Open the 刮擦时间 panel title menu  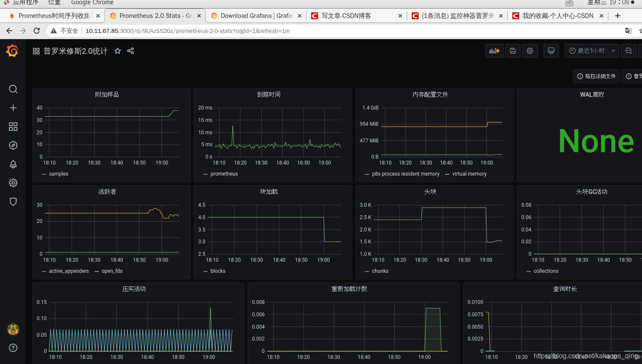coord(269,95)
